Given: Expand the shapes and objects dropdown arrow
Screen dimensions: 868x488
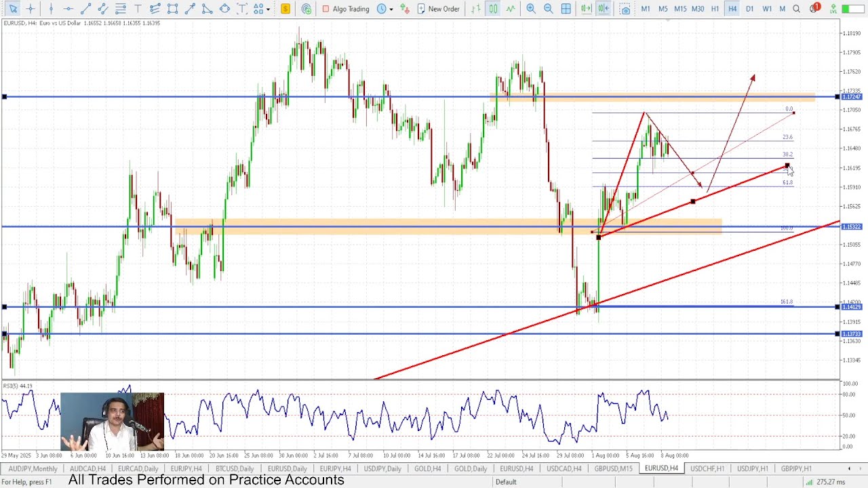Looking at the screenshot, I should (269, 9).
